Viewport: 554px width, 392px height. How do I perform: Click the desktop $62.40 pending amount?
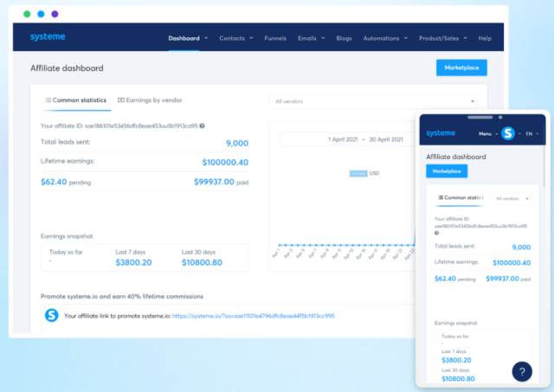point(54,182)
